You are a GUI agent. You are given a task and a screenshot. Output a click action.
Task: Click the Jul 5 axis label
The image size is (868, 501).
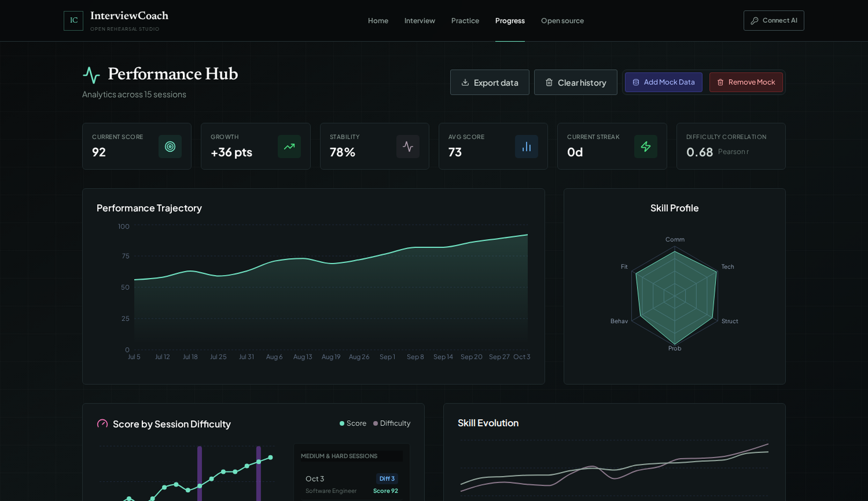134,357
